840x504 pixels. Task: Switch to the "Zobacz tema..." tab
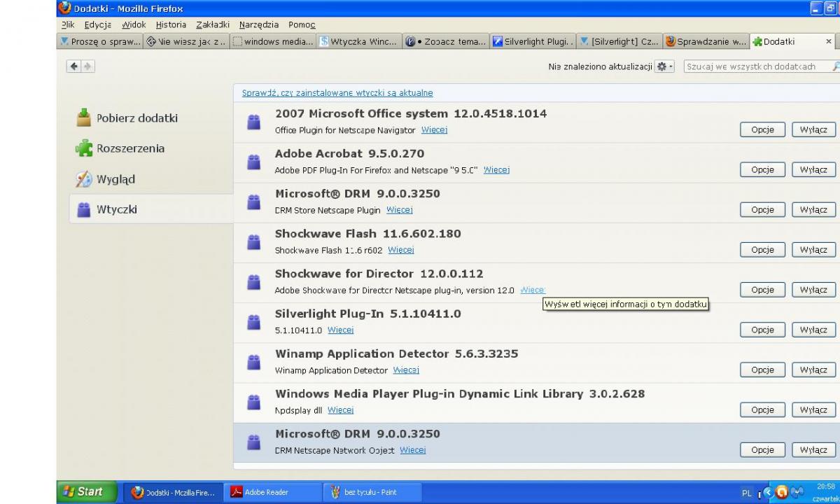coord(447,41)
